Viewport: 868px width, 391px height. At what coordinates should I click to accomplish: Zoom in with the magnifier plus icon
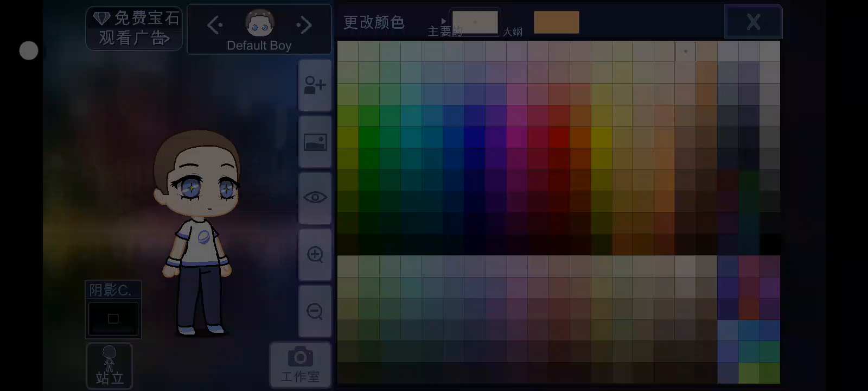point(315,254)
